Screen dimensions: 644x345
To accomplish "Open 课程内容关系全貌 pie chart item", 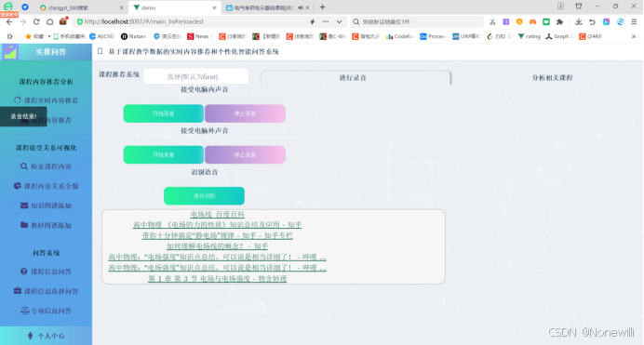I will tap(46, 186).
